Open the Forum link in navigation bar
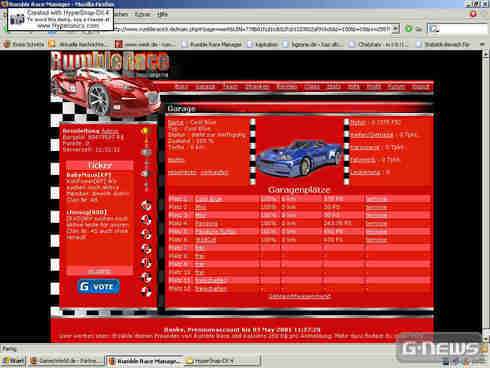This screenshot has width=490, height=368. [396, 87]
